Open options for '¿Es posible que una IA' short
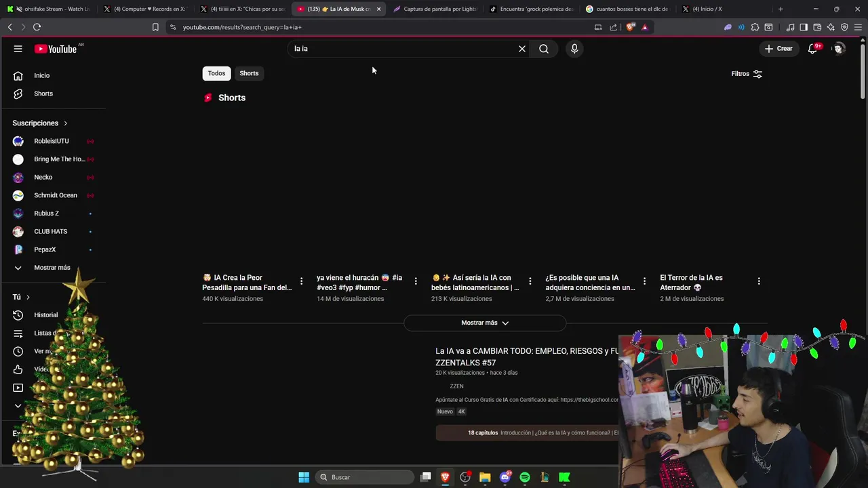This screenshot has width=868, height=488. coord(644,281)
